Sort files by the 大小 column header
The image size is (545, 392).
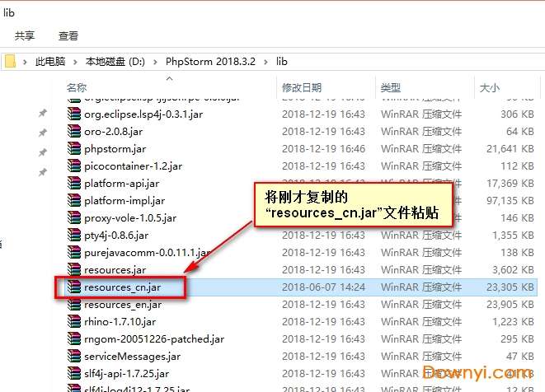pyautogui.click(x=490, y=87)
